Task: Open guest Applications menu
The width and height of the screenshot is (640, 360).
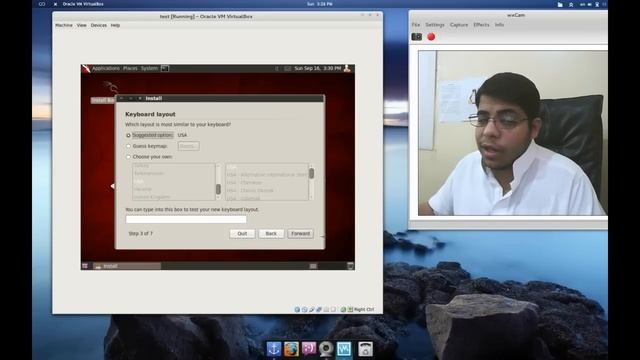Action: [x=106, y=69]
